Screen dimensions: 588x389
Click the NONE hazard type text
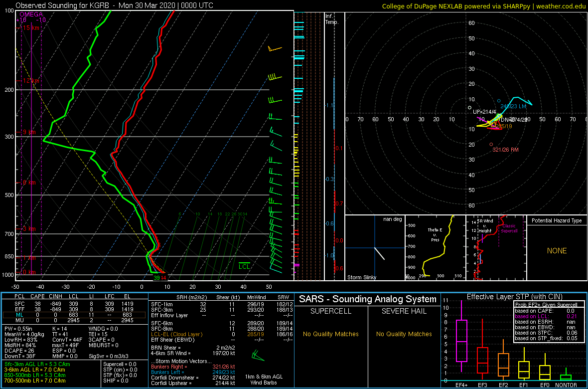tap(557, 251)
